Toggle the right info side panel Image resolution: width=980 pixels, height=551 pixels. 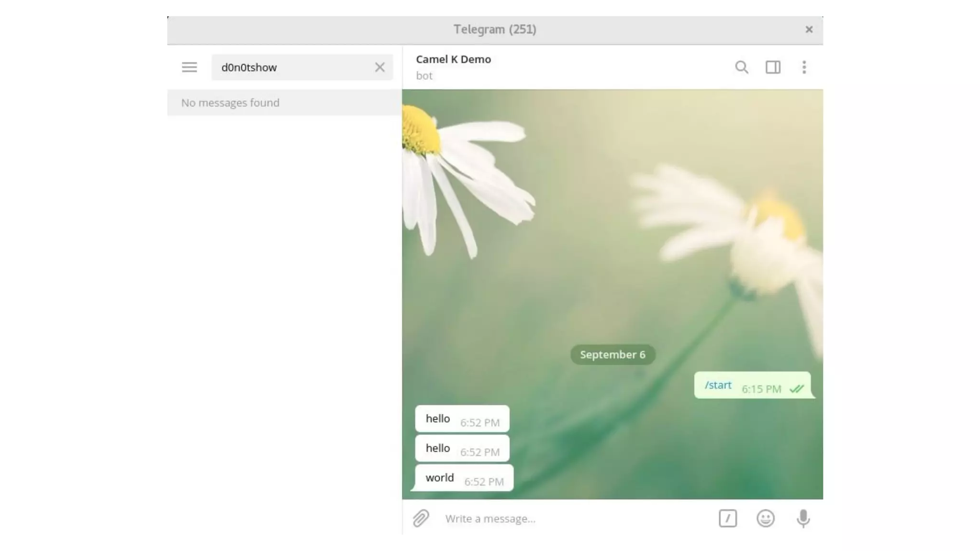pyautogui.click(x=773, y=67)
